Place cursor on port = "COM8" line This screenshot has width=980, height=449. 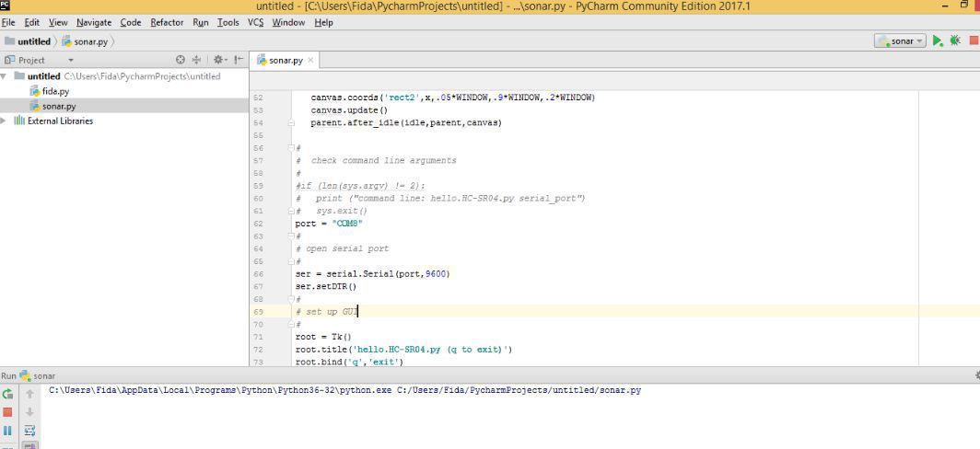point(329,224)
